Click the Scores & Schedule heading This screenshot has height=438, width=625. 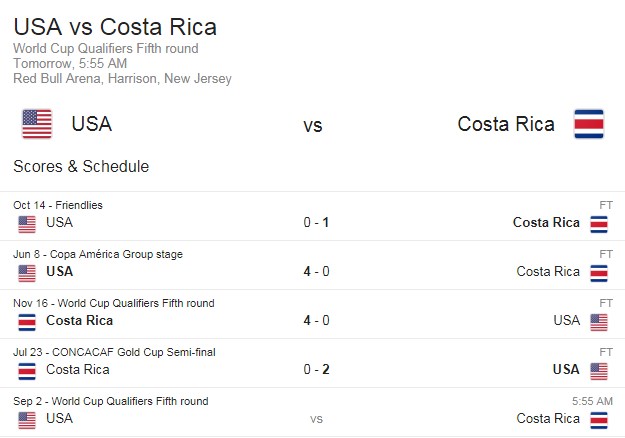[81, 167]
